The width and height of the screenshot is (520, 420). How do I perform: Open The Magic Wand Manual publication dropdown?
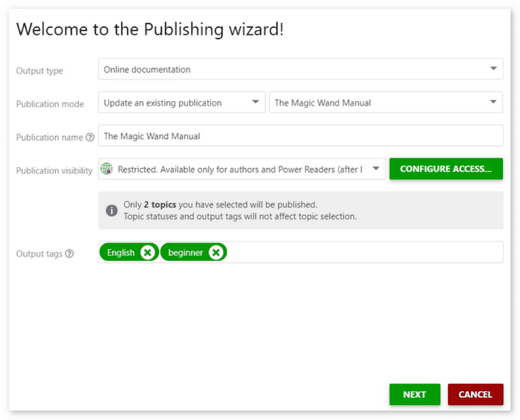tap(386, 102)
